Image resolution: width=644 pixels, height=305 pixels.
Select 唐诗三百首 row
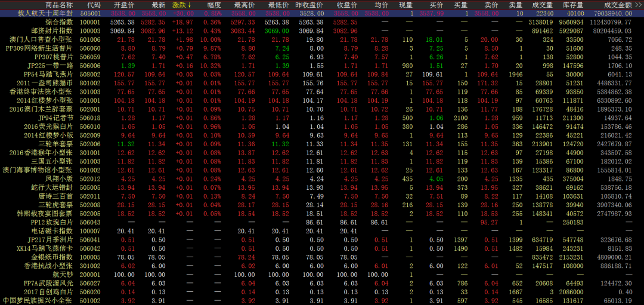[x=322, y=196]
